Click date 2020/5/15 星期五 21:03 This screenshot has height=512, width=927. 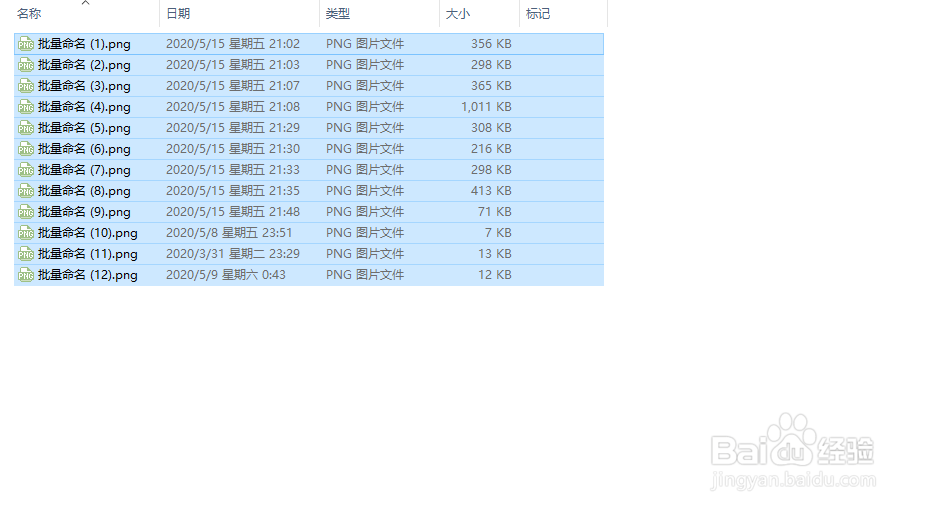coord(233,64)
